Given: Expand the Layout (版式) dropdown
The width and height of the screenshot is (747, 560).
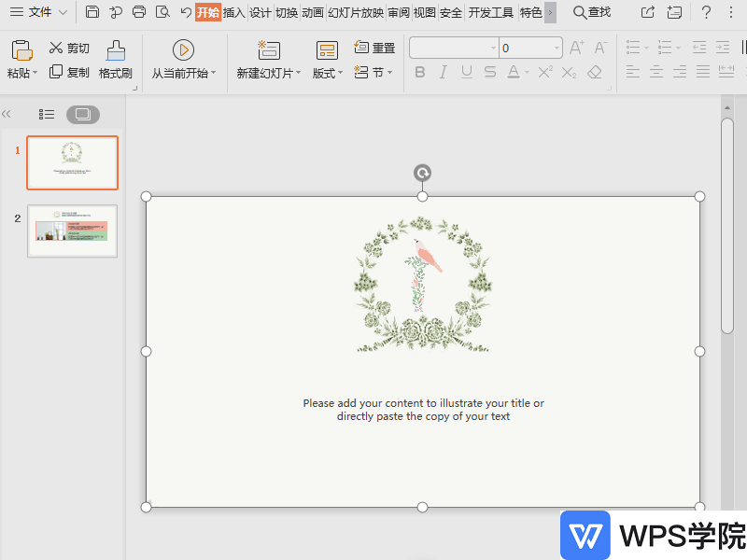Looking at the screenshot, I should tap(341, 74).
